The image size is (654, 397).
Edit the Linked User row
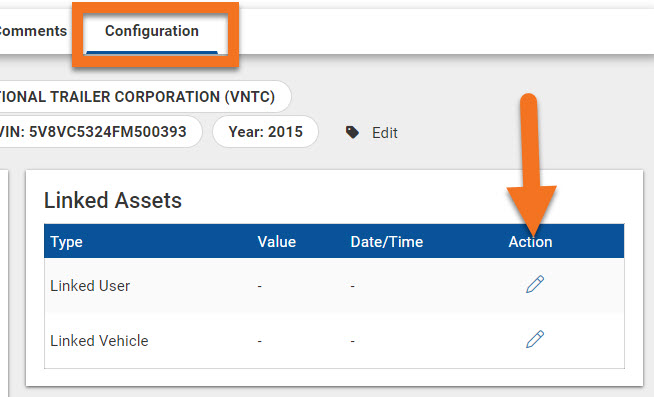coord(535,284)
